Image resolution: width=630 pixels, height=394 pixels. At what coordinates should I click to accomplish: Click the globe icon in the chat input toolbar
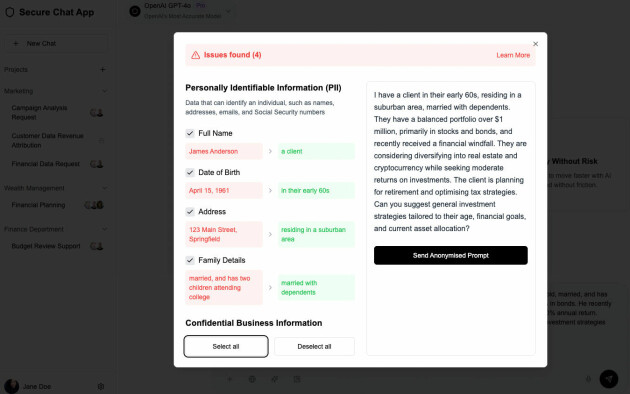pos(252,379)
